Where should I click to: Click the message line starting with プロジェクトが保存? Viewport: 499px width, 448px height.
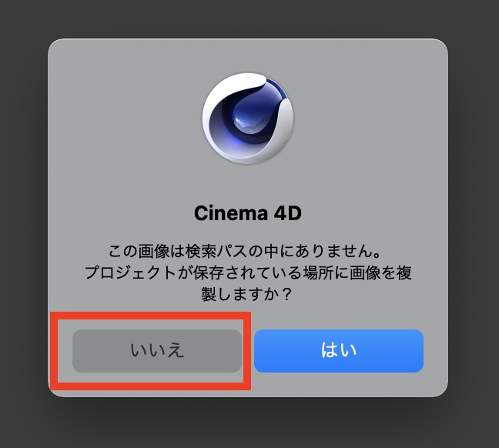tap(248, 272)
